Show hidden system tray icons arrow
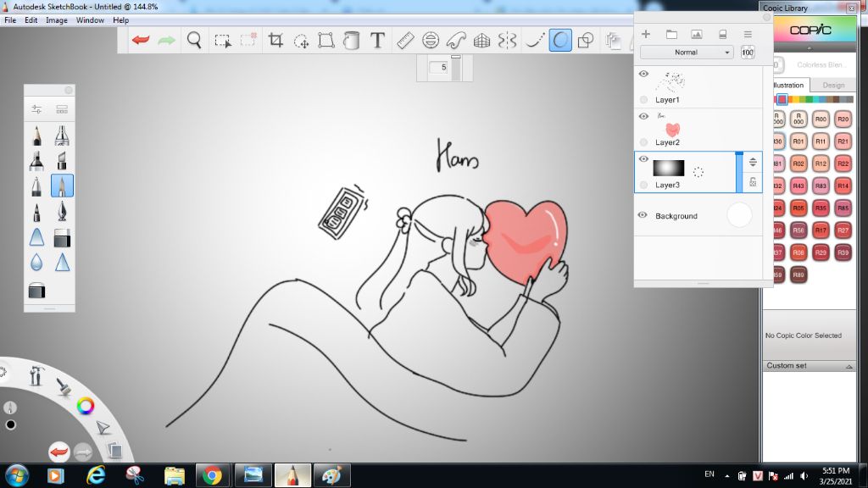 (x=726, y=476)
